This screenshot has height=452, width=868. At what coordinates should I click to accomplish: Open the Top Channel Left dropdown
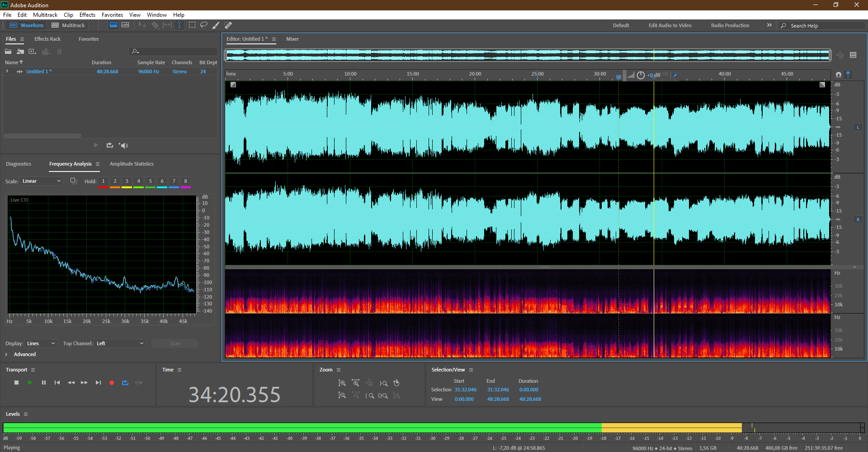point(120,343)
